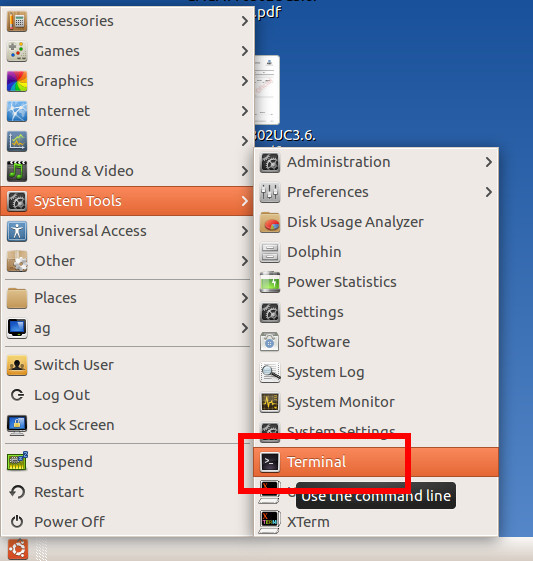533x561 pixels.
Task: Click the Games category icon
Action: [16, 51]
